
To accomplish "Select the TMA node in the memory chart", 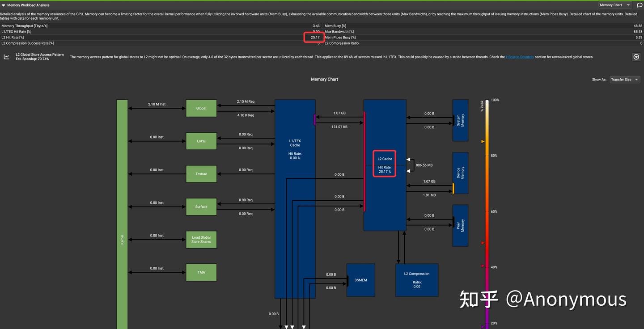I will [201, 272].
